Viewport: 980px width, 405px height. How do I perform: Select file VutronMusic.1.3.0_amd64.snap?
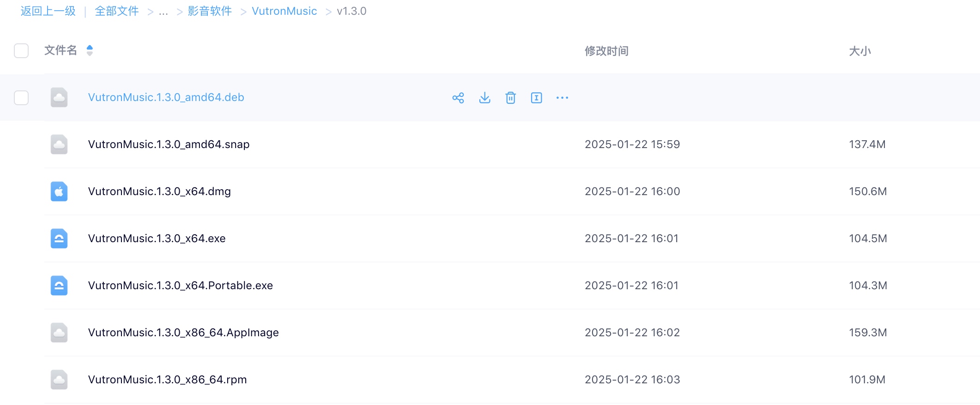coord(169,144)
